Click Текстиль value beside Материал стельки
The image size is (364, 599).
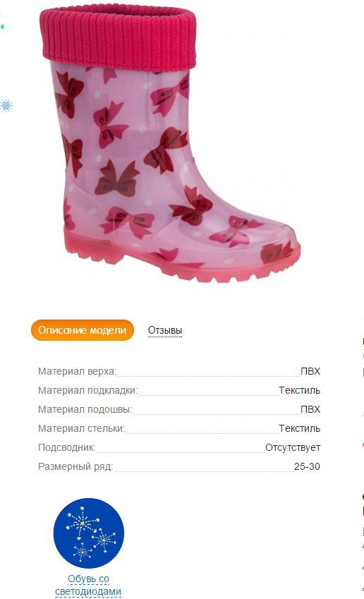click(299, 429)
